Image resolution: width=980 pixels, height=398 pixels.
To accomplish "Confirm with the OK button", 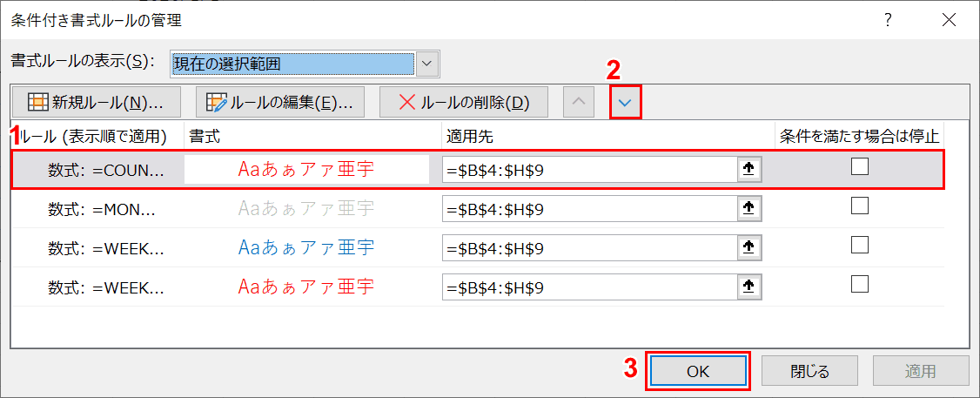I will tap(698, 371).
